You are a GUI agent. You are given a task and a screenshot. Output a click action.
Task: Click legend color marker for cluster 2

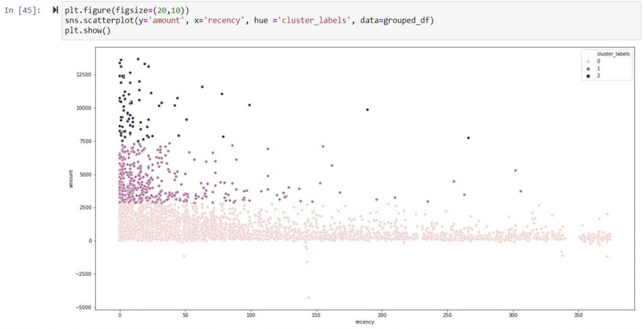(x=588, y=76)
